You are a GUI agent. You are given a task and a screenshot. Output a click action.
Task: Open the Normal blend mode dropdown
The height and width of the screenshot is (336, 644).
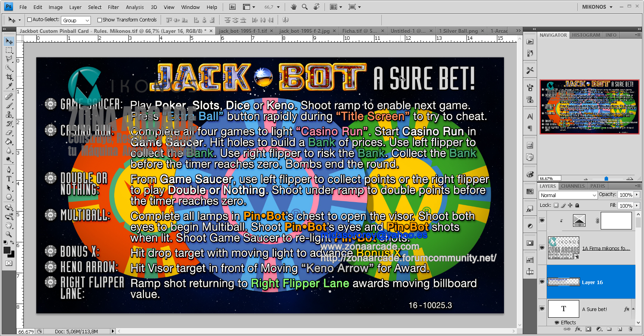[568, 195]
